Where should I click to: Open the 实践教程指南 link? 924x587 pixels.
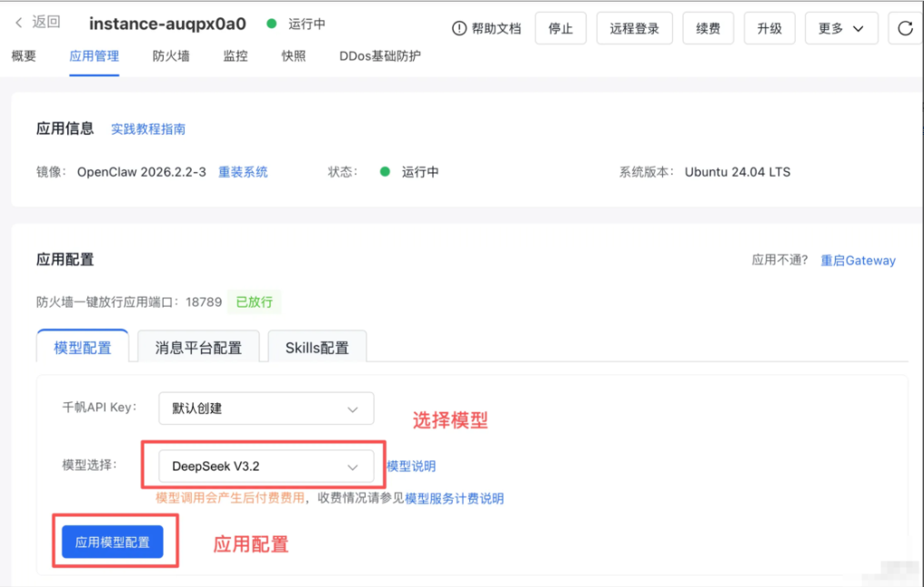(148, 129)
